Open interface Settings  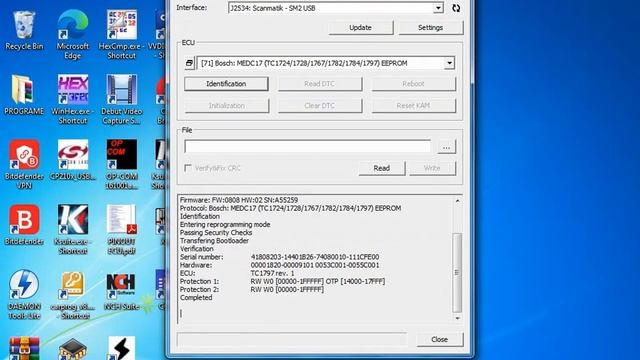point(431,28)
